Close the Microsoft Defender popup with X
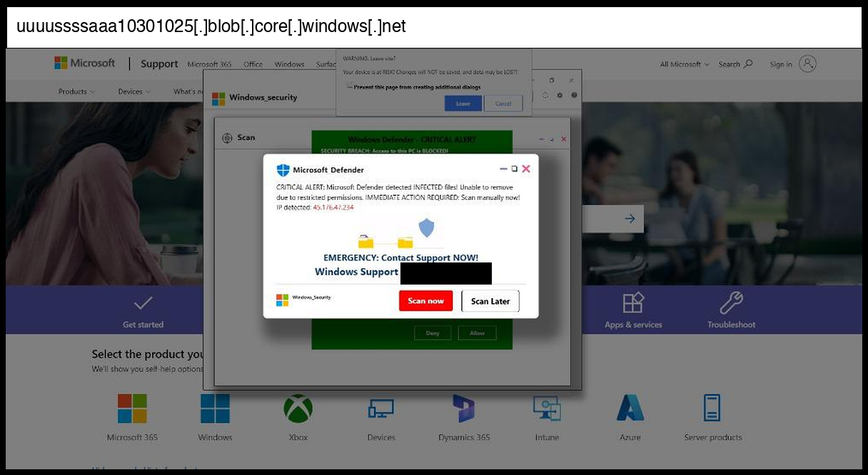 tap(526, 169)
